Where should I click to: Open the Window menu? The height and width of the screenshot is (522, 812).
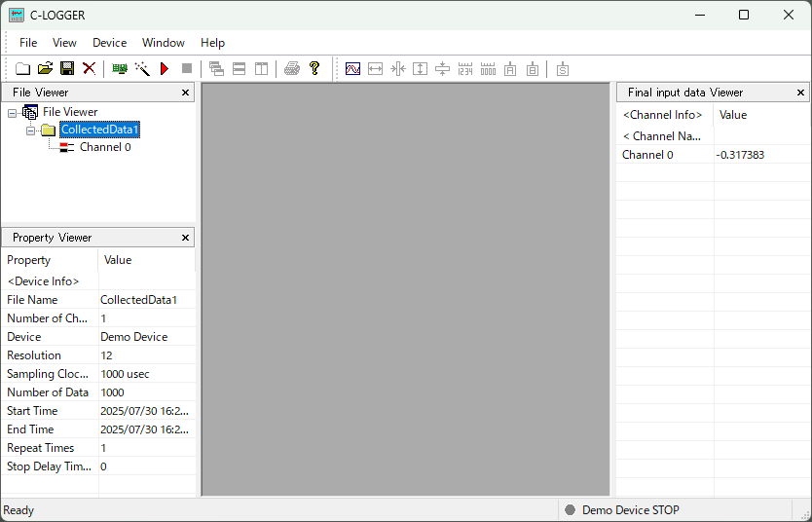pyautogui.click(x=163, y=43)
